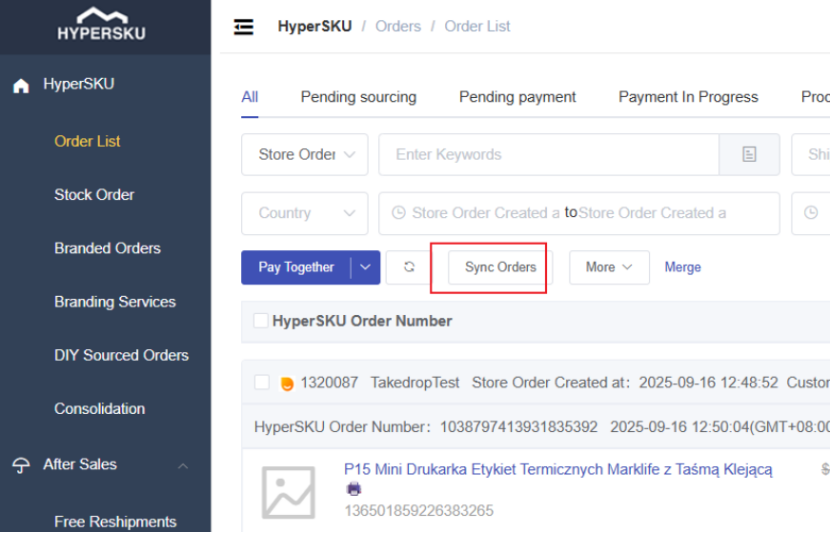Open the Store Order search type dropdown
Screen dimensions: 830x533
(x=305, y=155)
